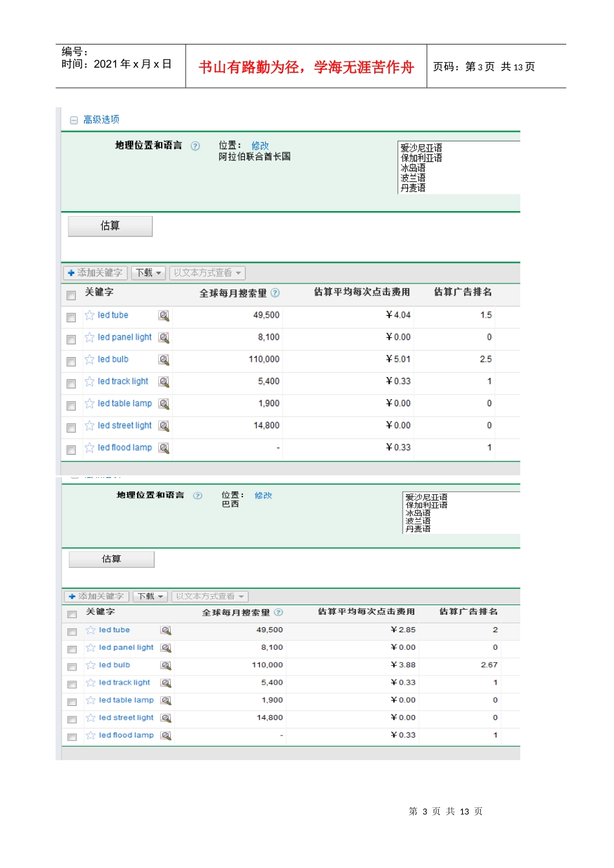Open magnifier for led flood lamp, Brazil table
614x868 pixels.
166,736
